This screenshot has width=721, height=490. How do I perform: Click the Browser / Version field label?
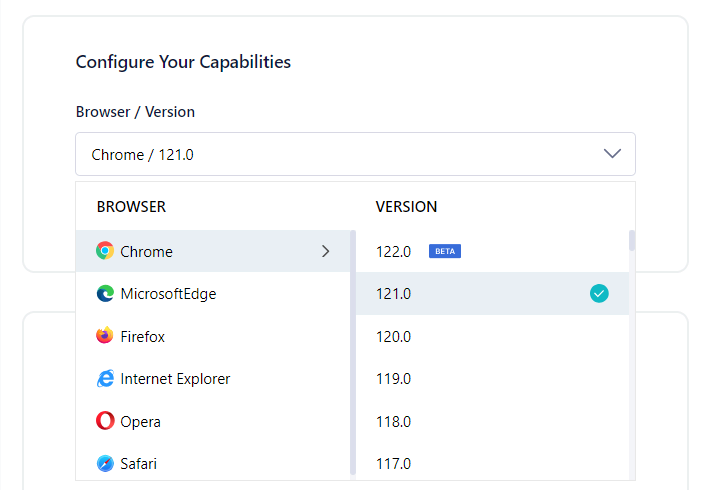coord(135,112)
